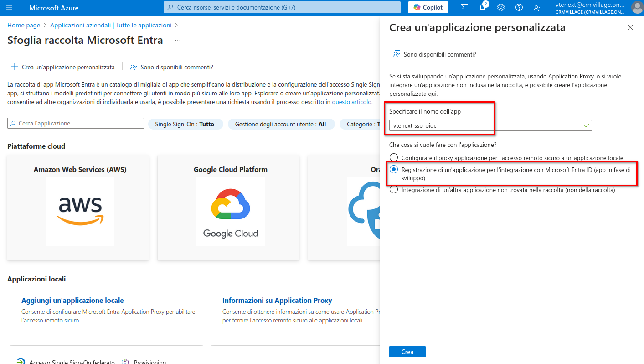
Task: Click the Sfoglia raccolta Microsoft Entra title
Action: pyautogui.click(x=85, y=40)
